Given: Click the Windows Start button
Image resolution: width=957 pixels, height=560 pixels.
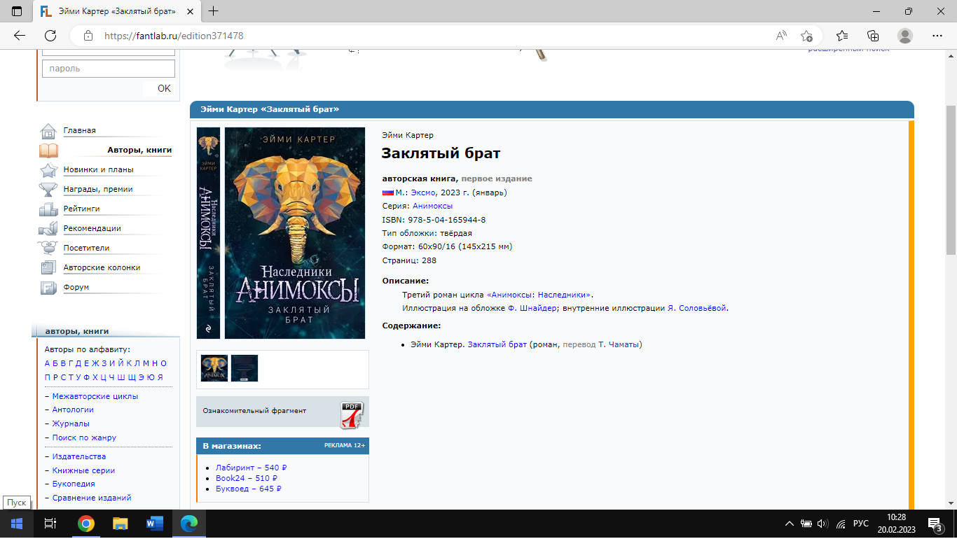Looking at the screenshot, I should 17,524.
